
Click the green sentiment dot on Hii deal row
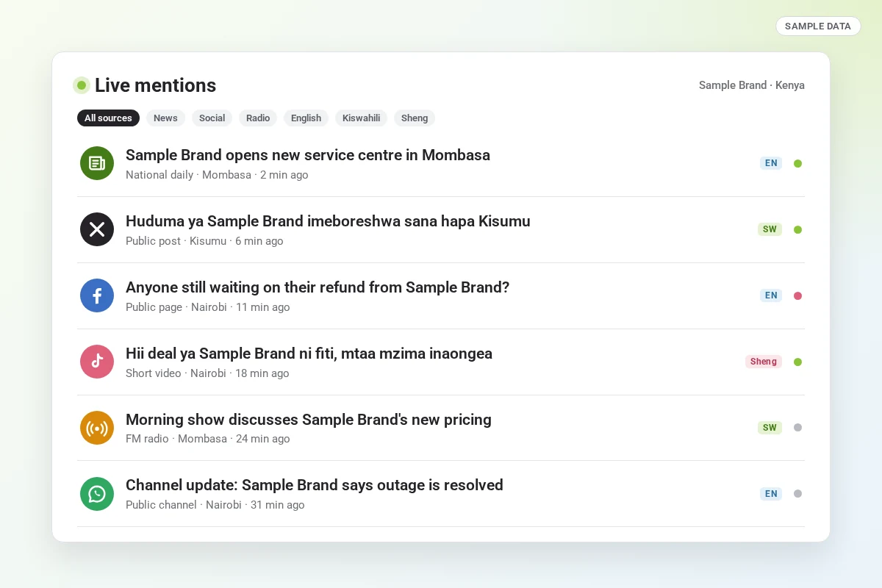(x=797, y=362)
